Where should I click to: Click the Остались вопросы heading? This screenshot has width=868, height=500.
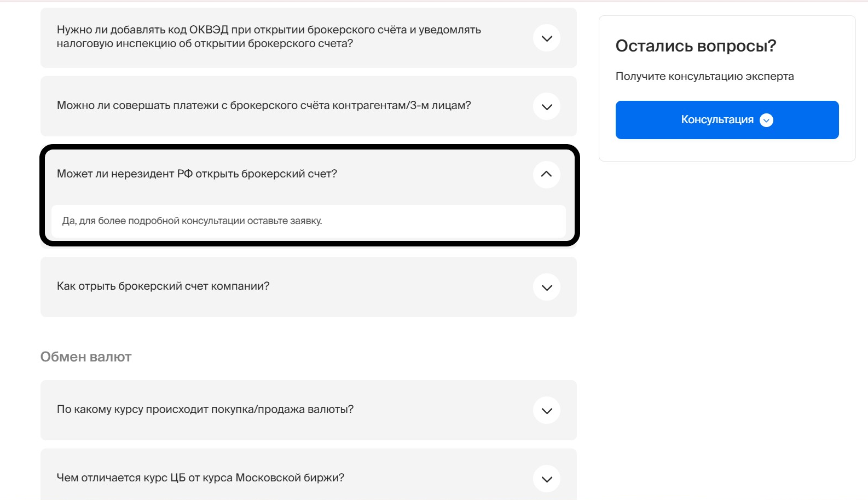696,46
